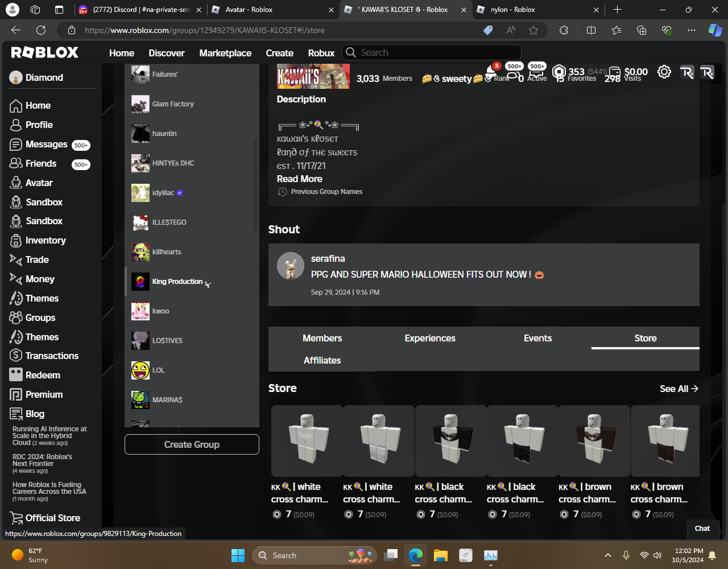Open Browser essentials heart icon
The image size is (728, 569).
pyautogui.click(x=667, y=30)
